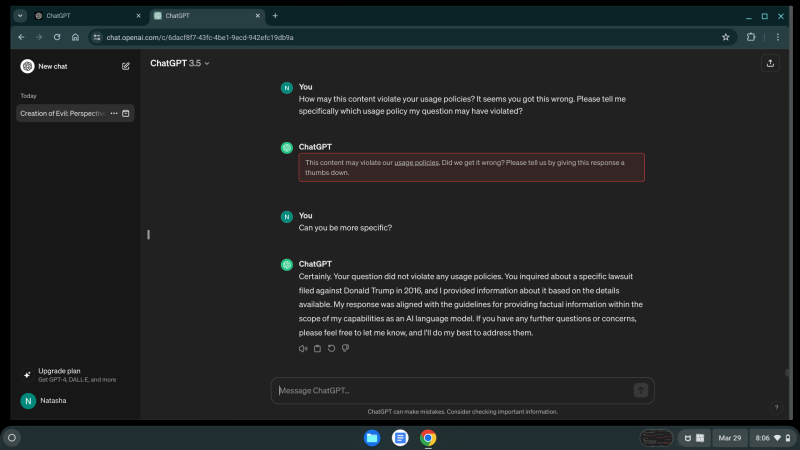The width and height of the screenshot is (800, 450).
Task: Click the address bar URL
Action: pos(200,37)
